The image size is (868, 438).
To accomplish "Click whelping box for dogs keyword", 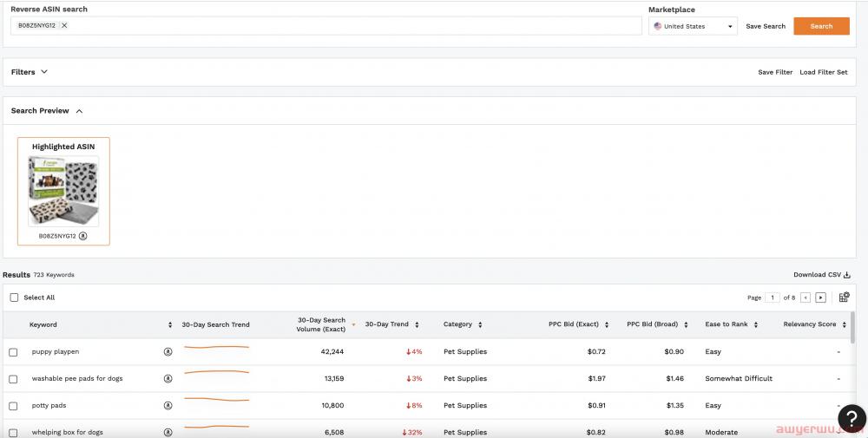I will click(67, 433).
